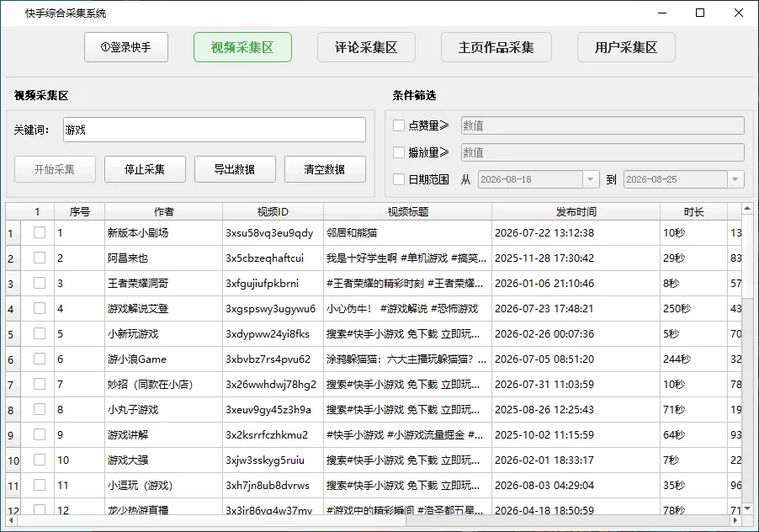Check the box for row 王者荣耀洞哥

[x=40, y=283]
